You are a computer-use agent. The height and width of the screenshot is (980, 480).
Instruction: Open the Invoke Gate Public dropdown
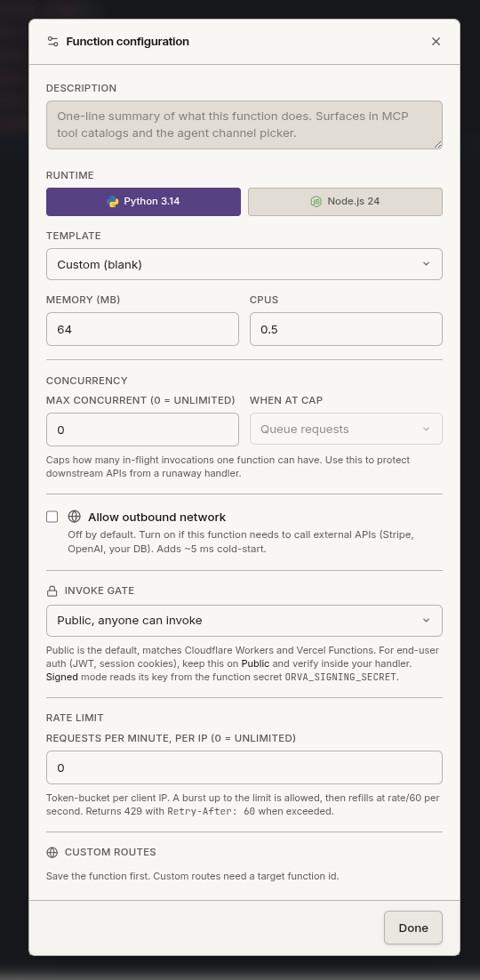coord(244,621)
